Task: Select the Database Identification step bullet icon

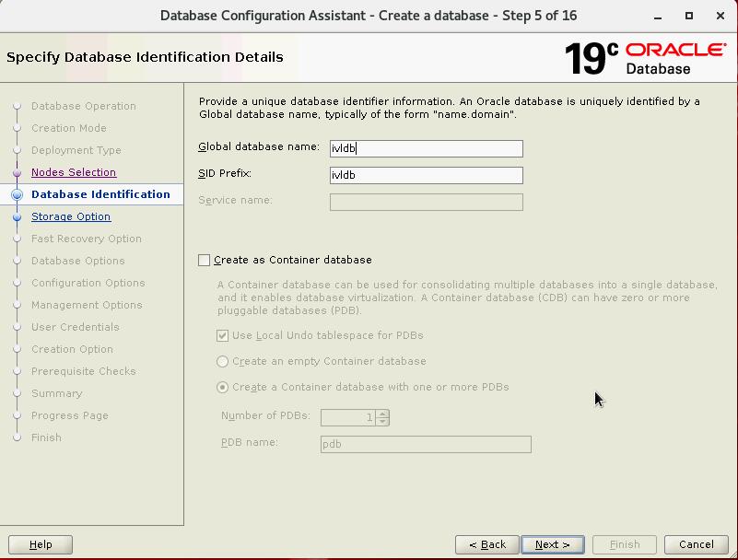Action: pyautogui.click(x=17, y=195)
